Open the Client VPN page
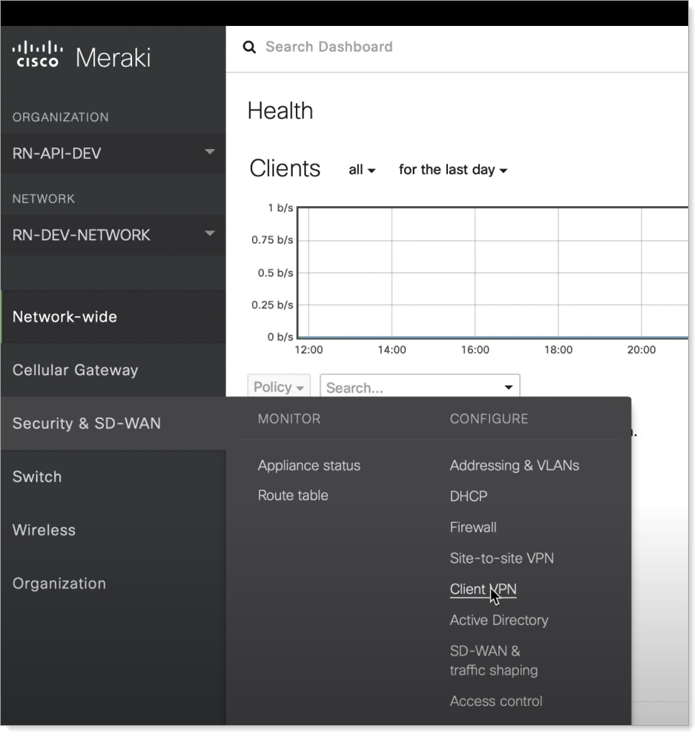 [483, 589]
